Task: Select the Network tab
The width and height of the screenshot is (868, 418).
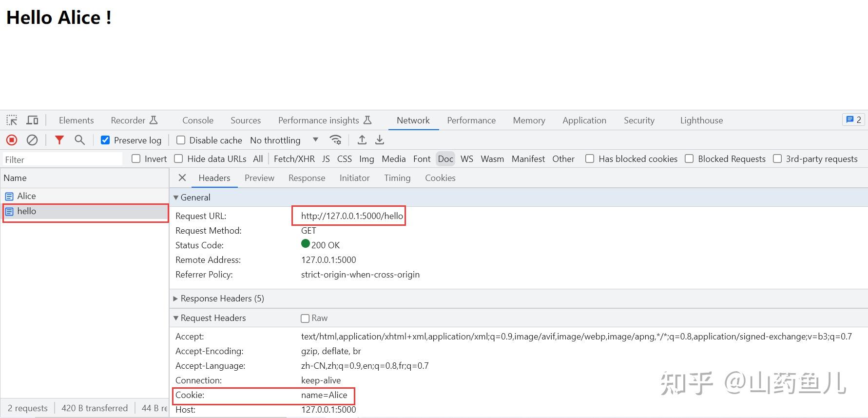Action: (413, 120)
